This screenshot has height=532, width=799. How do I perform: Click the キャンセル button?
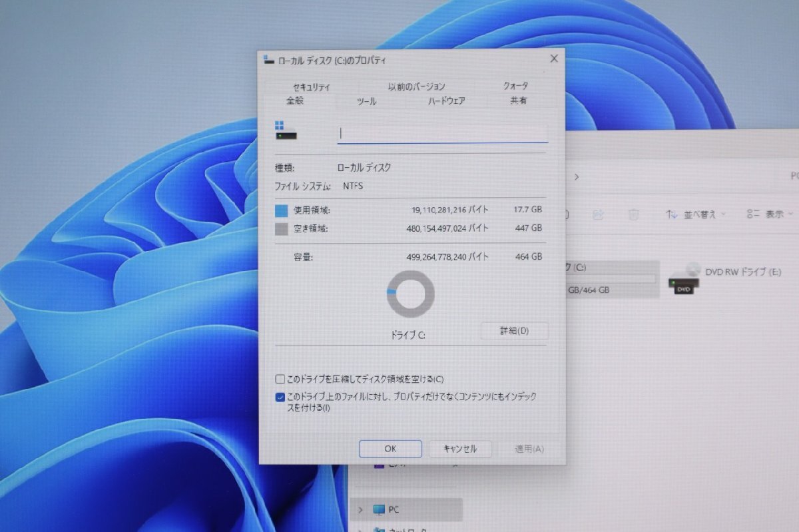pos(460,449)
